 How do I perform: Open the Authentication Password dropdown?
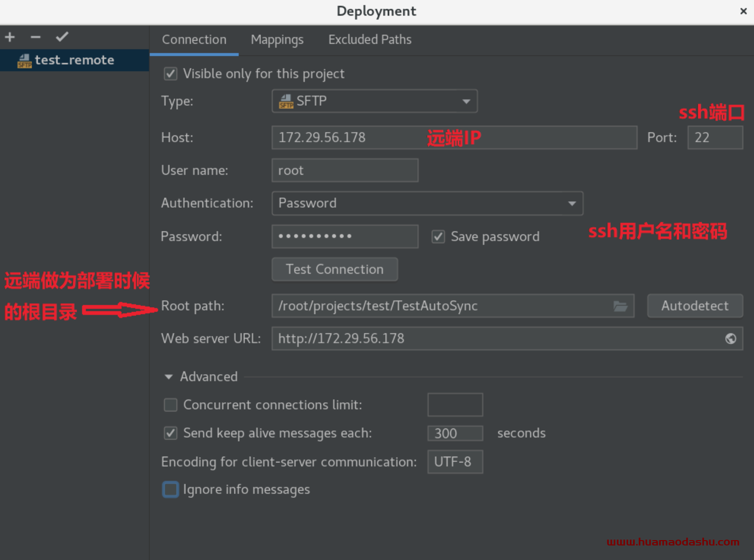[427, 203]
